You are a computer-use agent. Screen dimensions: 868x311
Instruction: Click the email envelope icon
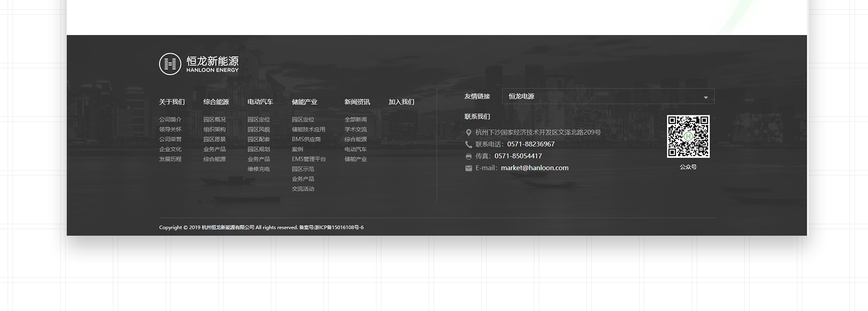469,169
